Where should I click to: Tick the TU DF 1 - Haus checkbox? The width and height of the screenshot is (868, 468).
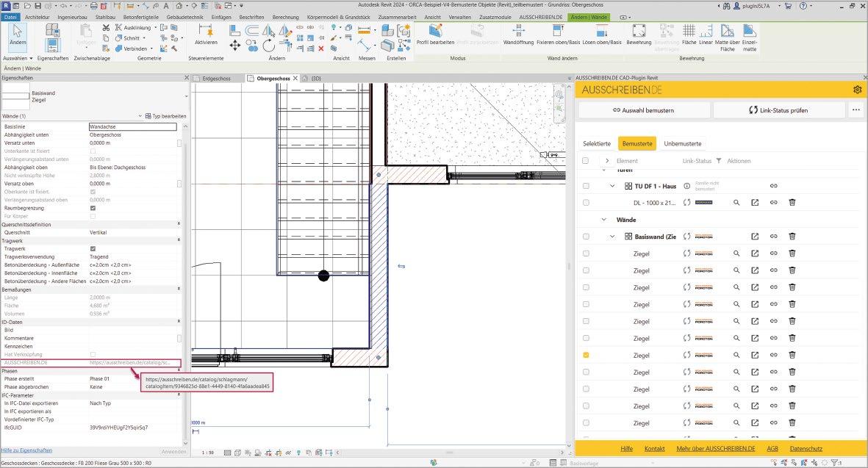(x=586, y=186)
